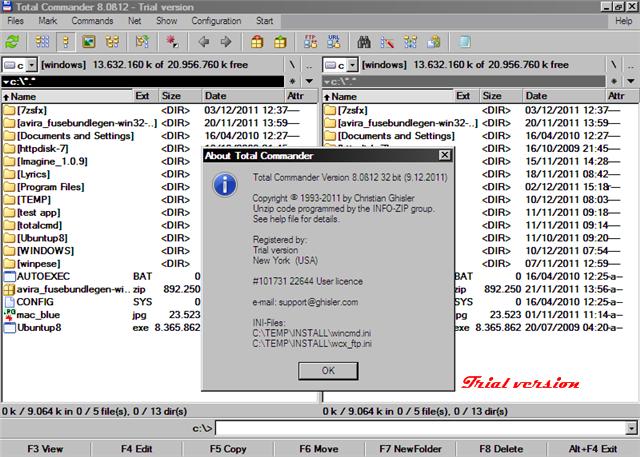640x457 pixels.
Task: Click the F7 NewFolder button
Action: [410, 449]
